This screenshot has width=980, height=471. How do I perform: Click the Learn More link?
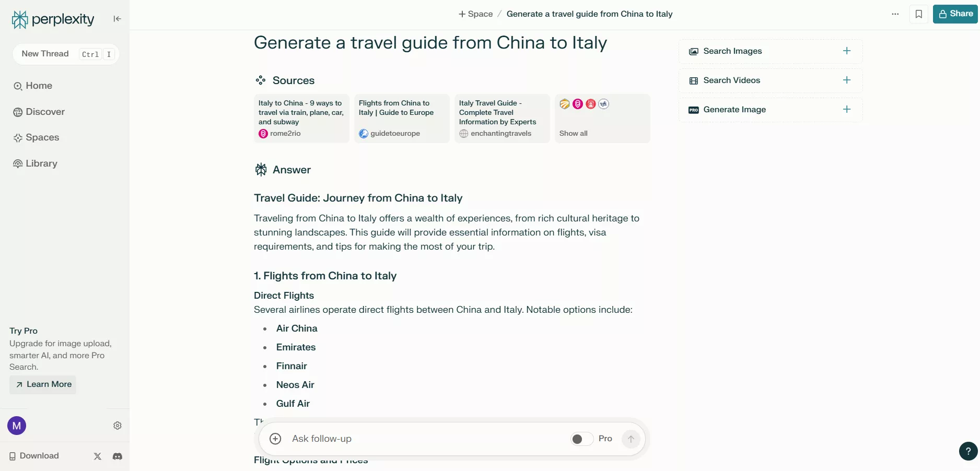43,384
